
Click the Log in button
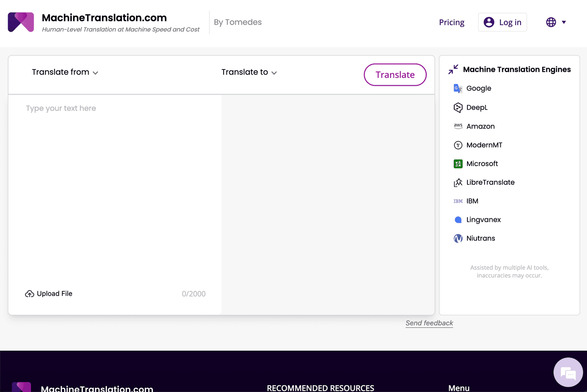click(x=503, y=22)
